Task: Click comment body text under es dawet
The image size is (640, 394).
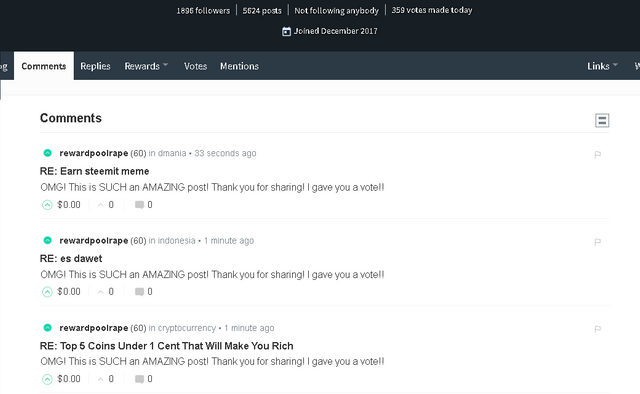Action: click(212, 275)
